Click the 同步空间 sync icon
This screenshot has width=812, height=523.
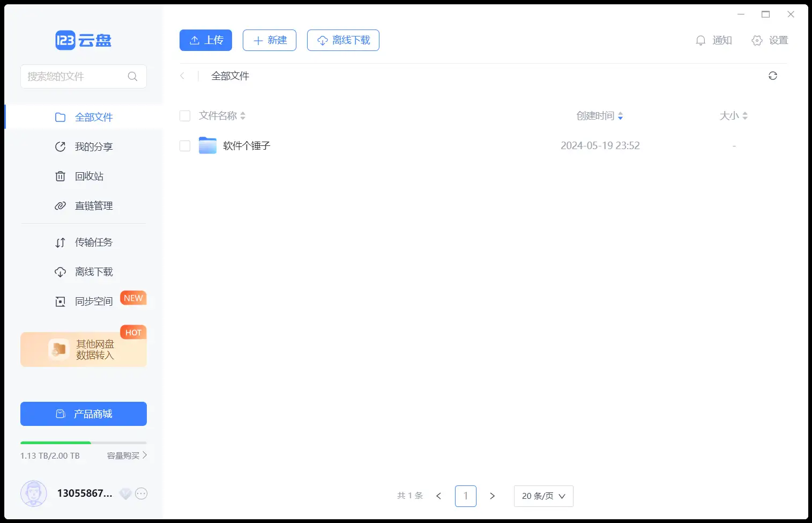tap(61, 301)
